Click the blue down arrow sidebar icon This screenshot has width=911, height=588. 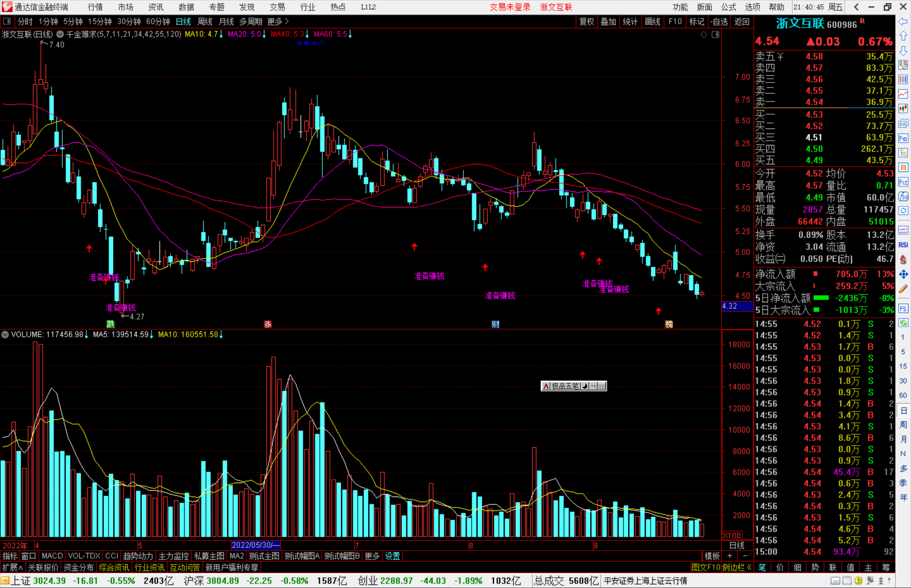pos(903,51)
